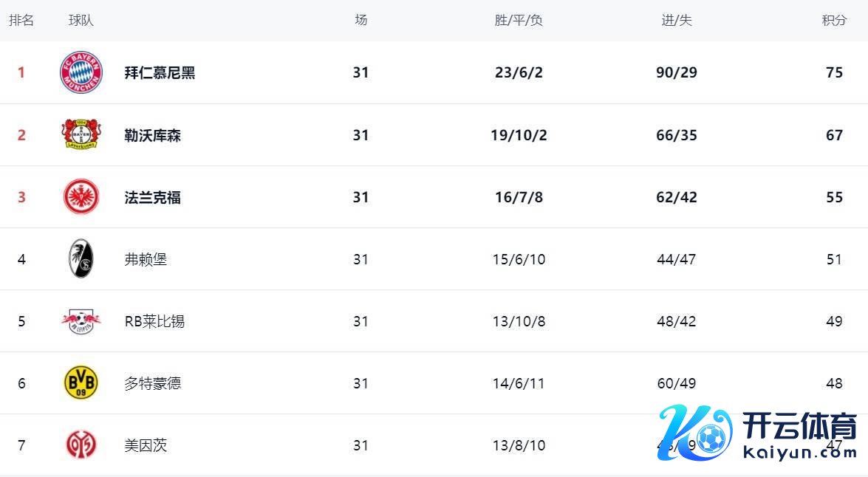Click the Bayern Munich club crest
Screen dimensions: 868x477
point(81,72)
